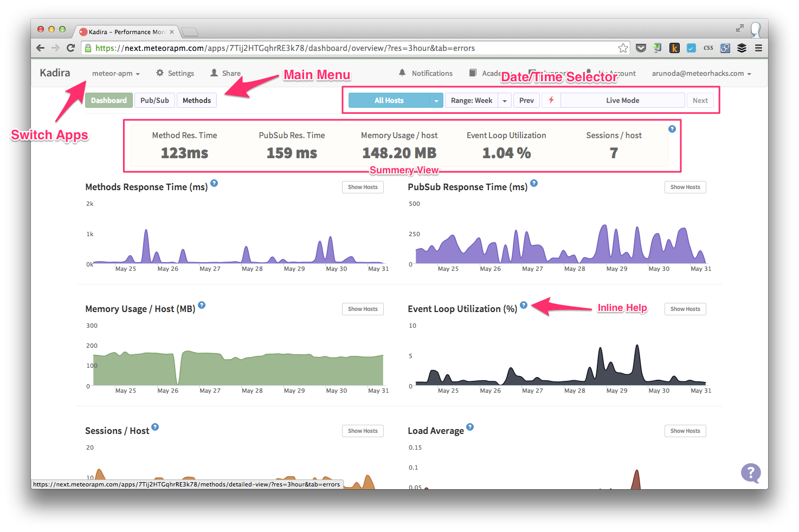The width and height of the screenshot is (799, 532).
Task: Click inside the browser address bar
Action: 325,48
